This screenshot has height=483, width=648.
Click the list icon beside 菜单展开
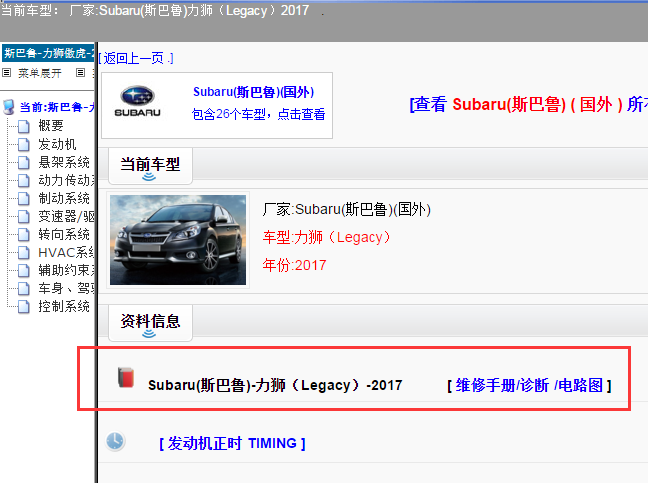coord(7,73)
